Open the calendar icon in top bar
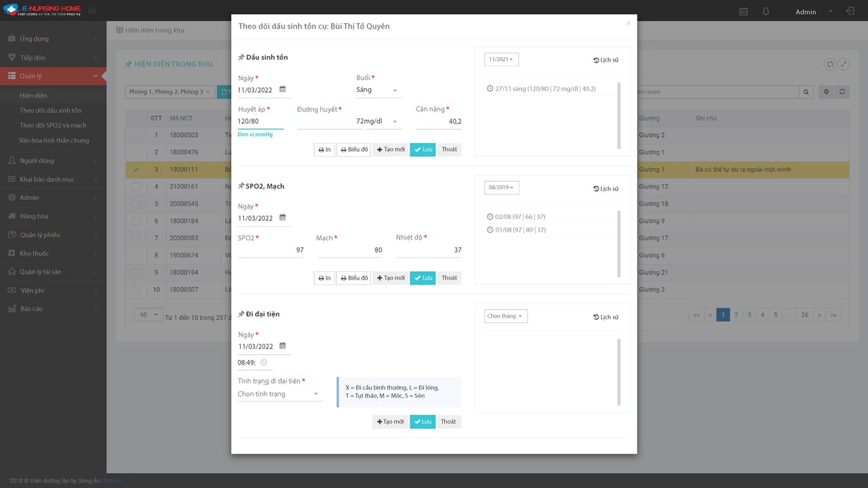Image resolution: width=868 pixels, height=488 pixels. (743, 12)
